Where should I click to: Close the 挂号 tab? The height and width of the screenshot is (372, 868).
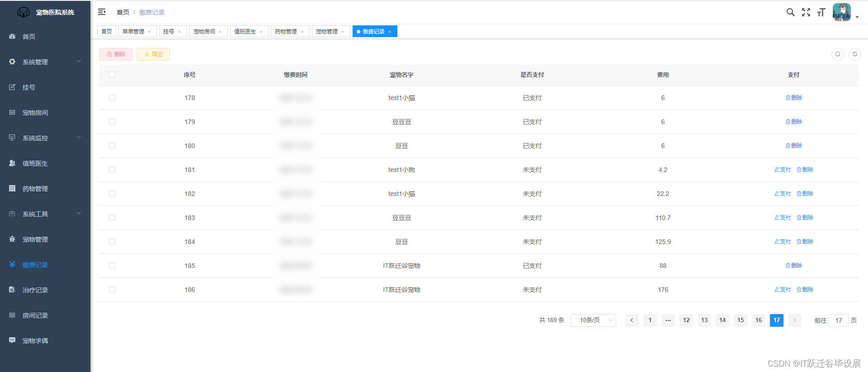179,32
